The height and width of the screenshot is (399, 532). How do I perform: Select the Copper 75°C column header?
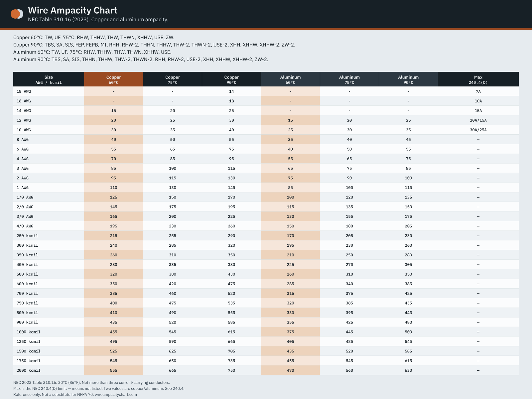point(173,79)
